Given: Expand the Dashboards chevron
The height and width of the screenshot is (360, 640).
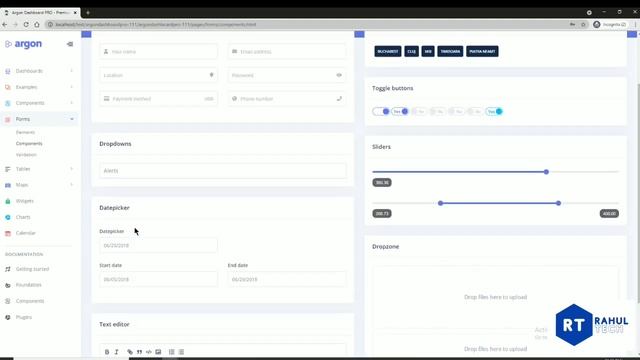Looking at the screenshot, I should click(71, 71).
